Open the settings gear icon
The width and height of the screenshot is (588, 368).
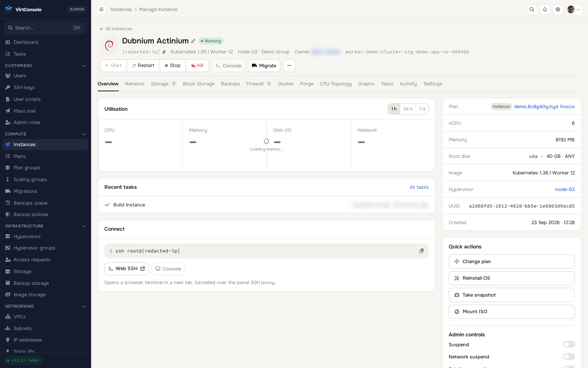(x=558, y=10)
